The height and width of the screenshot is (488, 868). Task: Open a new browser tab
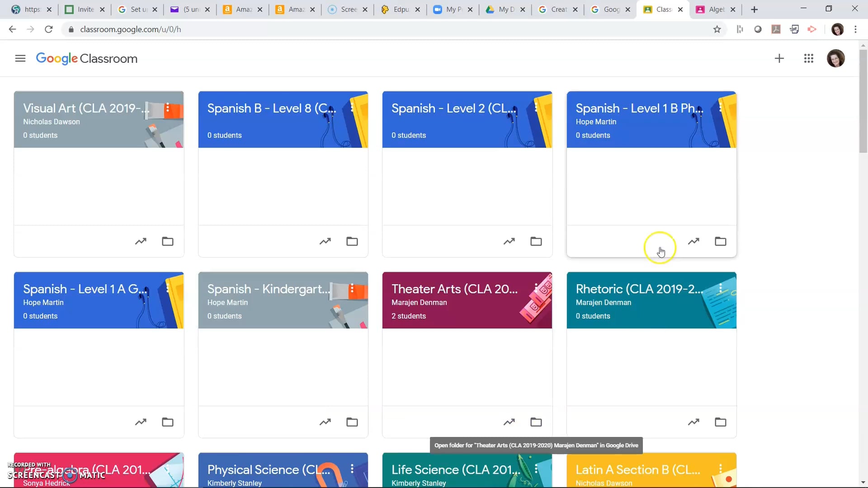754,9
